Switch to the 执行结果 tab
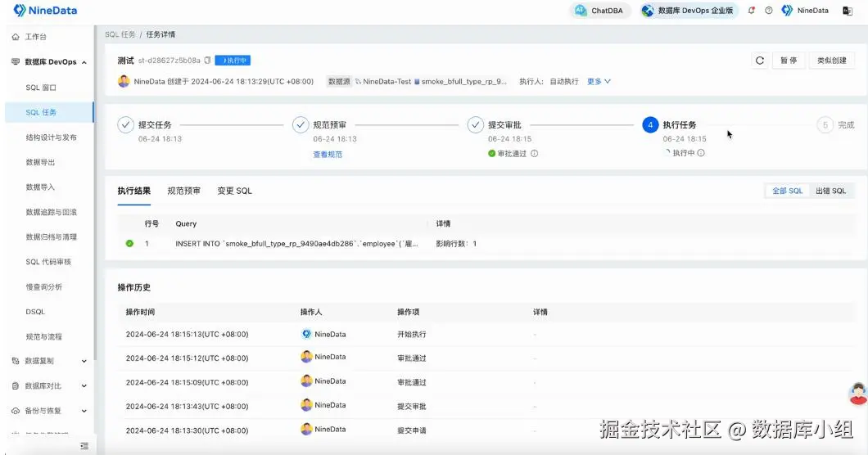868x455 pixels. [134, 191]
